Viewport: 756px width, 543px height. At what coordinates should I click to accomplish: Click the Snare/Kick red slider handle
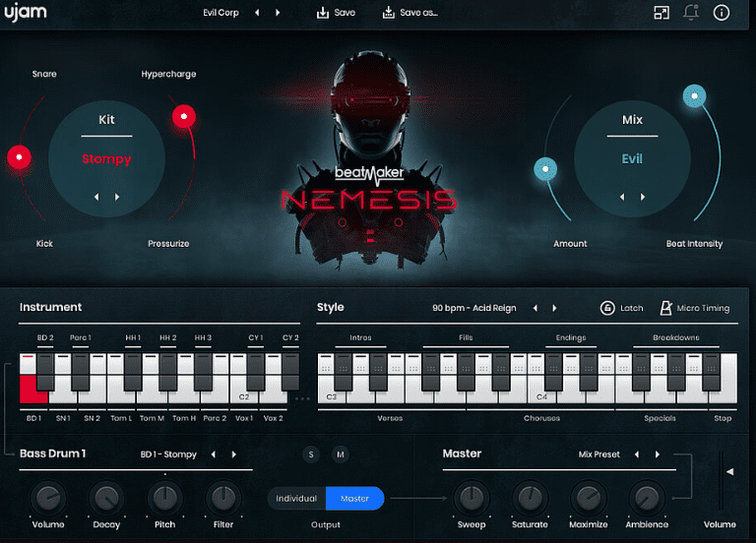tap(20, 157)
